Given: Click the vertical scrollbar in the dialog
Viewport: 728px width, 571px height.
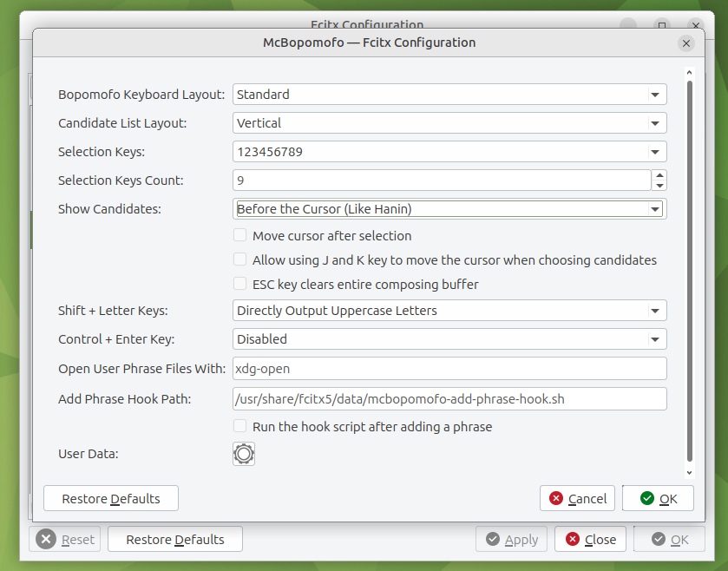Looking at the screenshot, I should [x=690, y=272].
